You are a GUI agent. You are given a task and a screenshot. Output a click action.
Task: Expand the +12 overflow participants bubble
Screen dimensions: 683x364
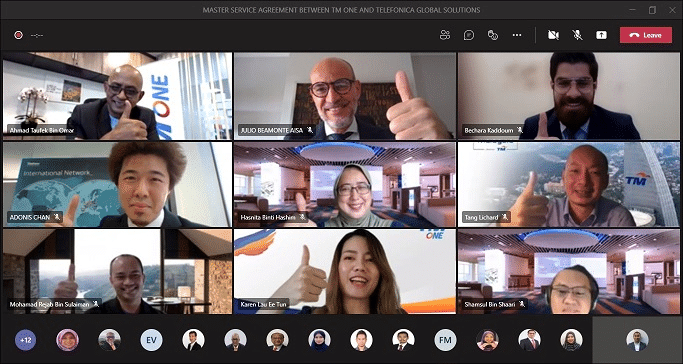pos(26,340)
